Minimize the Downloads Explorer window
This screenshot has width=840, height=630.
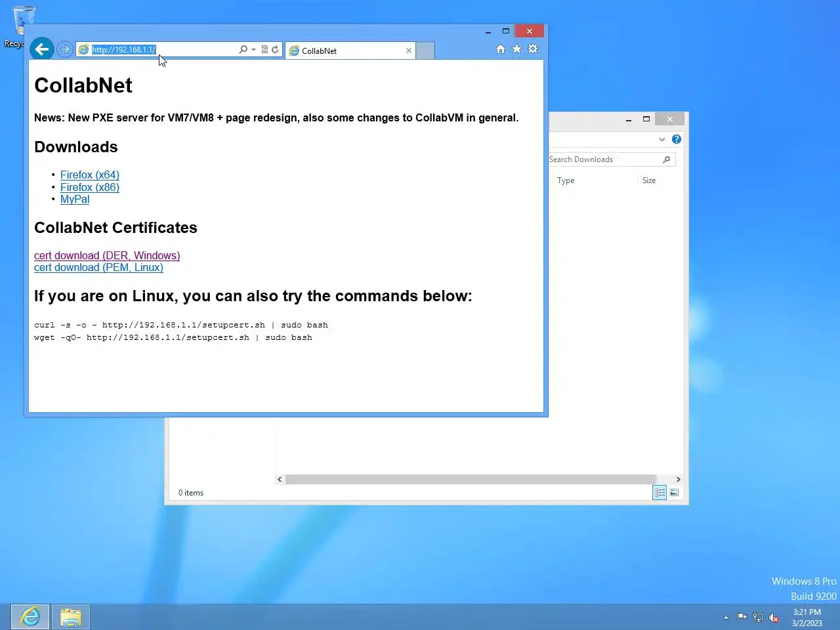tap(629, 119)
